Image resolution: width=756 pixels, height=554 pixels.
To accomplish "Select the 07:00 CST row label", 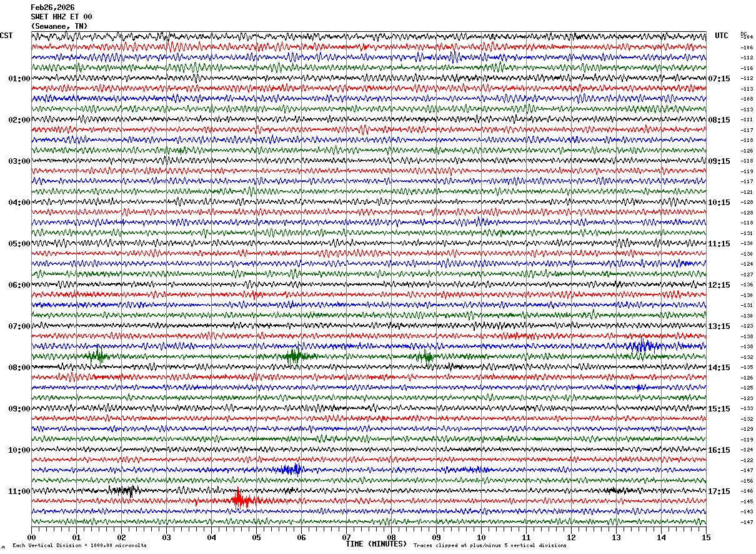I will [x=19, y=326].
